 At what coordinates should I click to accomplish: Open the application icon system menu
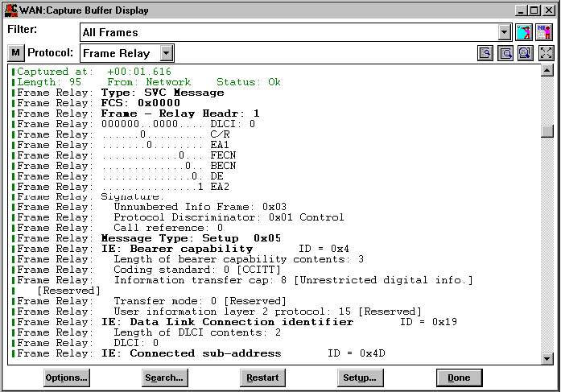pyautogui.click(x=9, y=10)
